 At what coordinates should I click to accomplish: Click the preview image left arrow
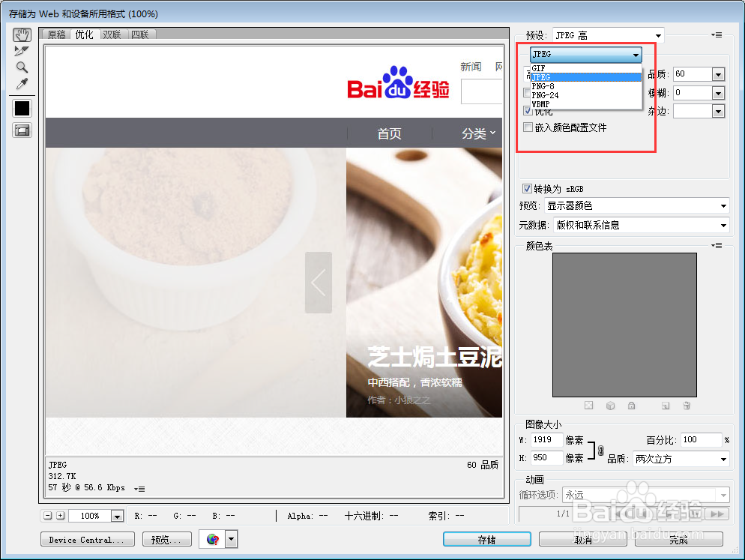coord(319,283)
